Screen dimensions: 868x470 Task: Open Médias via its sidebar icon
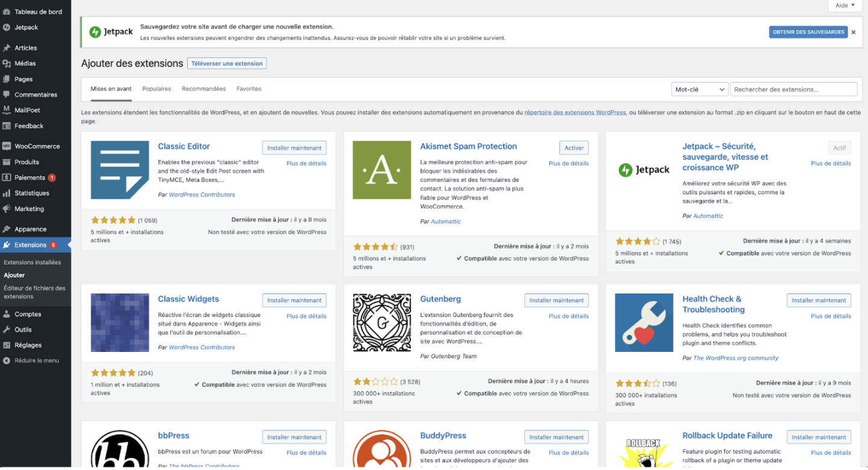7,63
